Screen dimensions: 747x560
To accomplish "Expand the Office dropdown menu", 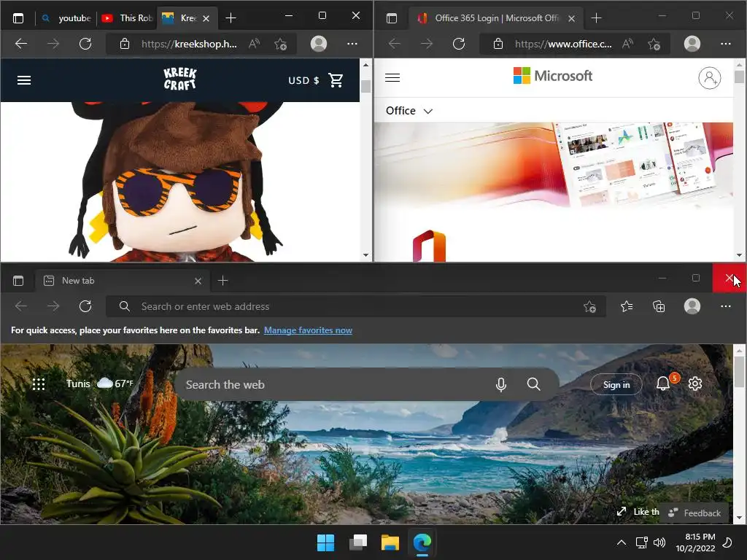I will coord(409,111).
